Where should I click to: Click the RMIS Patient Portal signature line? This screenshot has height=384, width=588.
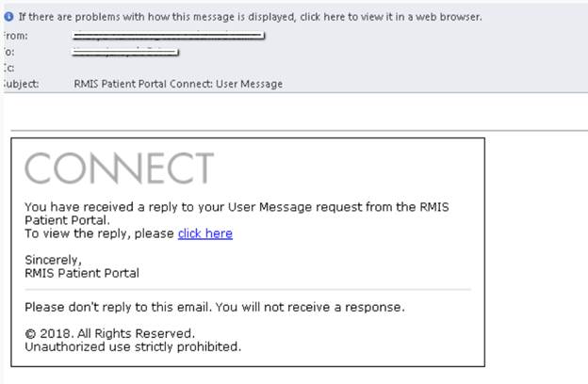pos(82,273)
